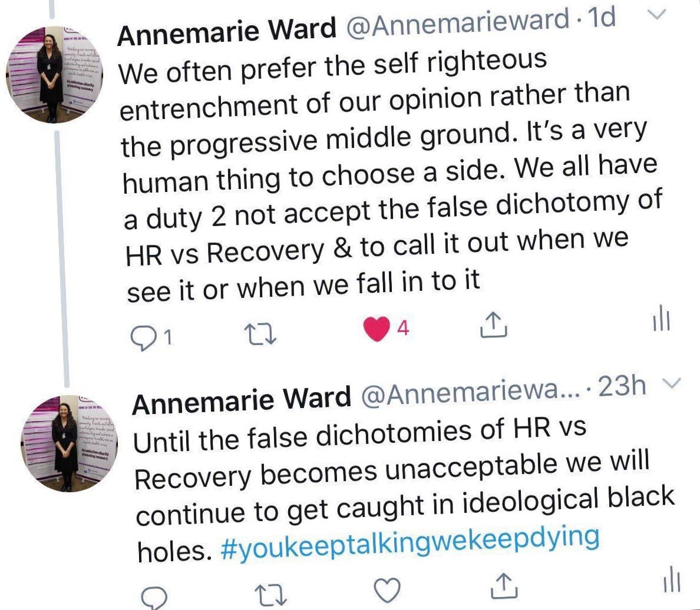The image size is (700, 610).
Task: Share the second tweet via share icon
Action: pyautogui.click(x=504, y=586)
